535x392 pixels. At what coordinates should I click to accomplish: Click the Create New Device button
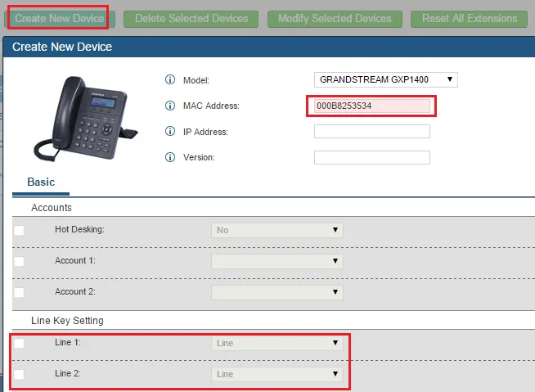[x=60, y=18]
